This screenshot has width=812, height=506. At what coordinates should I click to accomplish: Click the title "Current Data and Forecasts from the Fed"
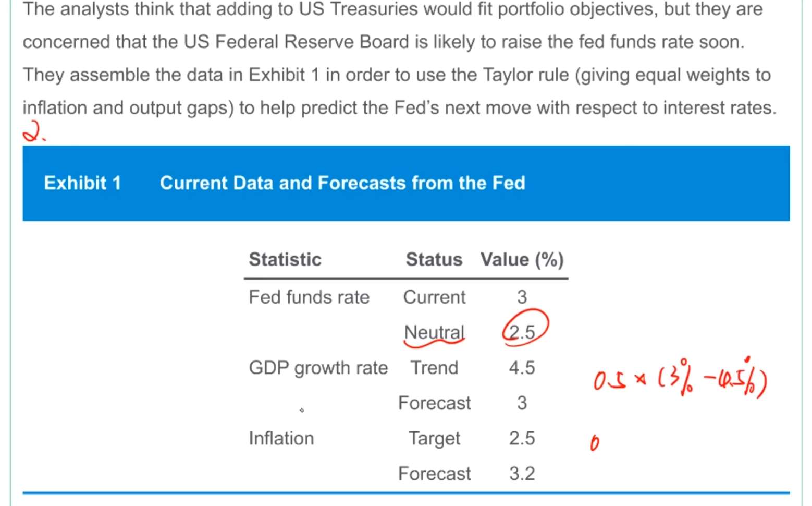(342, 183)
